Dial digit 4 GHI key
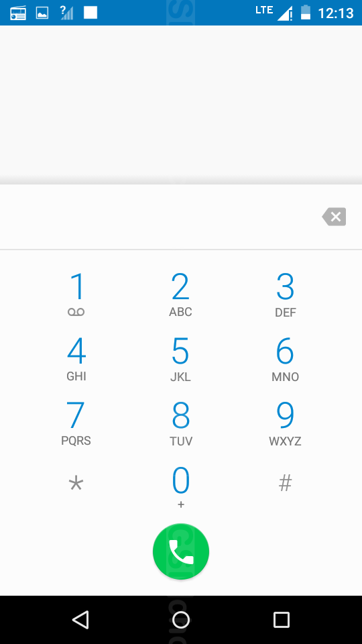Viewport: 362px width, 644px height. 76,358
